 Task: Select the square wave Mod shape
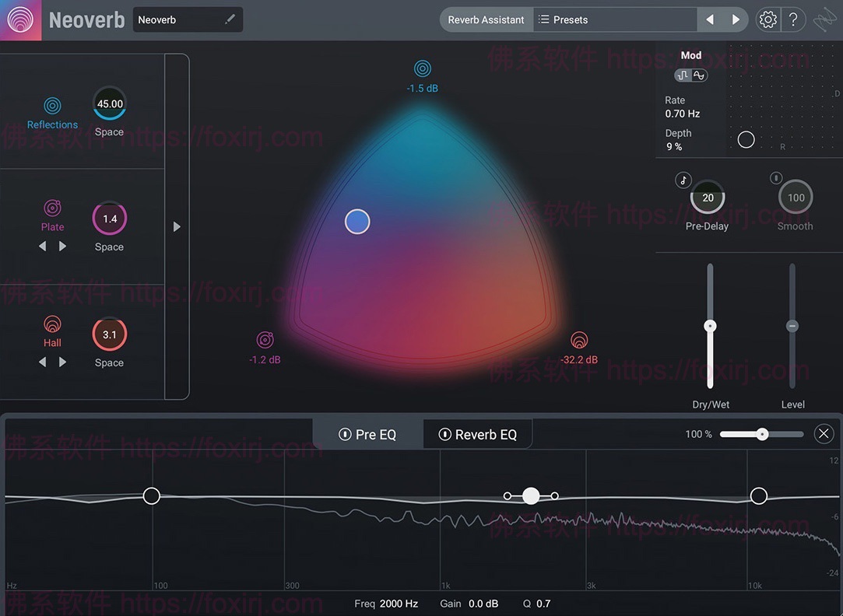click(683, 75)
